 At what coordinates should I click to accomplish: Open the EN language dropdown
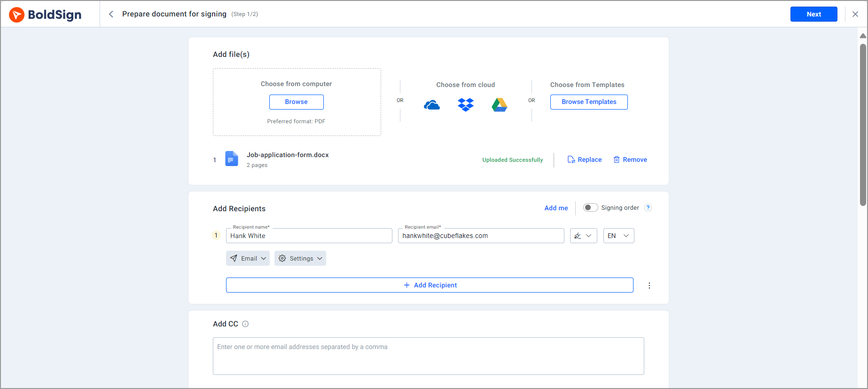618,236
